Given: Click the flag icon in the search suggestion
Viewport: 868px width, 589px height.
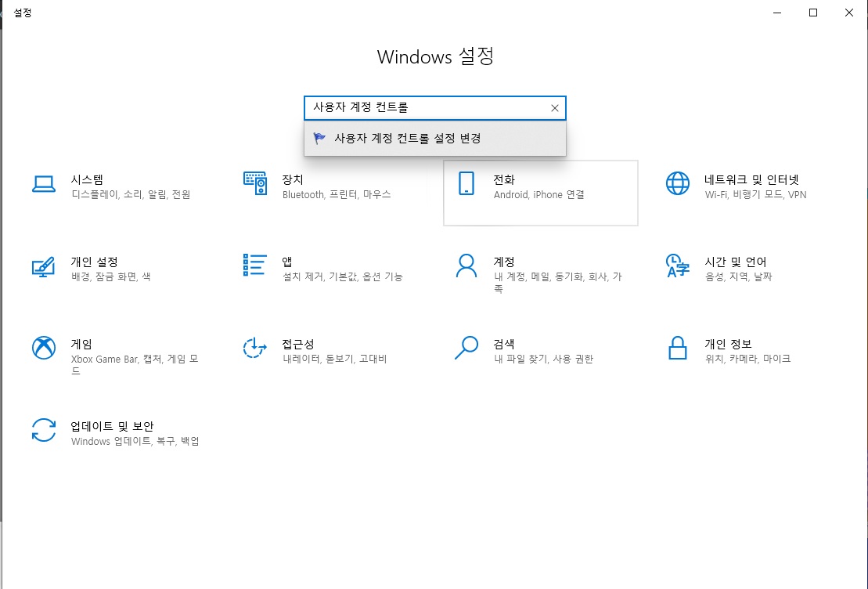Looking at the screenshot, I should tap(319, 139).
